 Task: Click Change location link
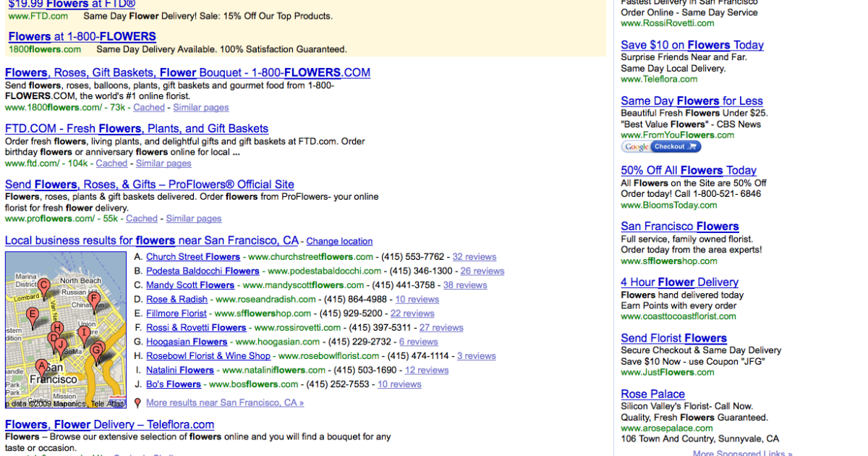pyautogui.click(x=339, y=241)
